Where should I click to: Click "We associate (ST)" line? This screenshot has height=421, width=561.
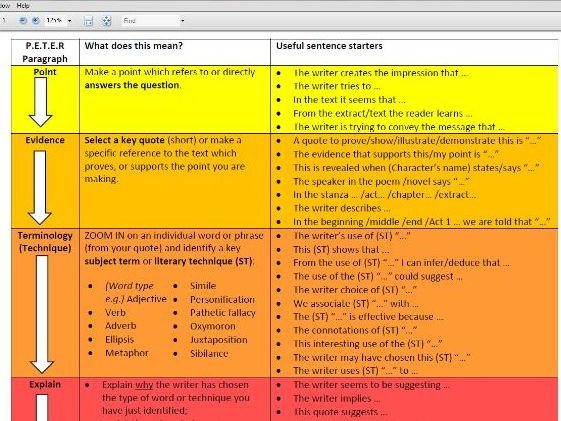click(x=356, y=304)
